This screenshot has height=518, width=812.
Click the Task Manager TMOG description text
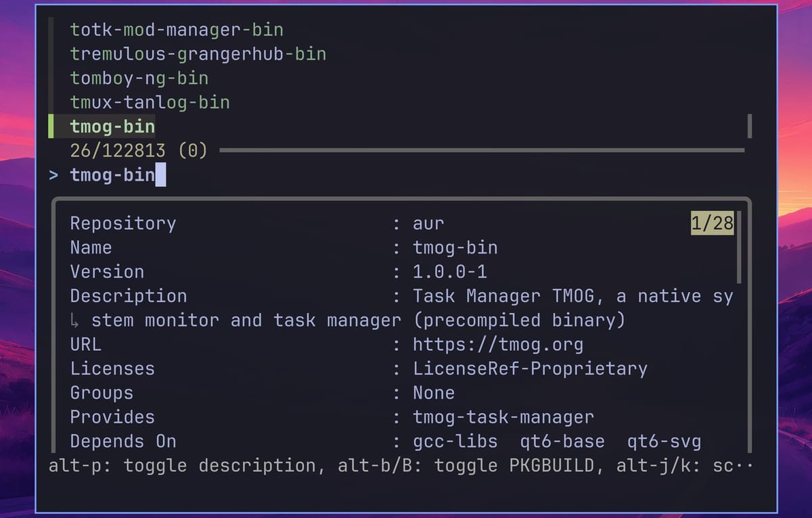(x=573, y=296)
